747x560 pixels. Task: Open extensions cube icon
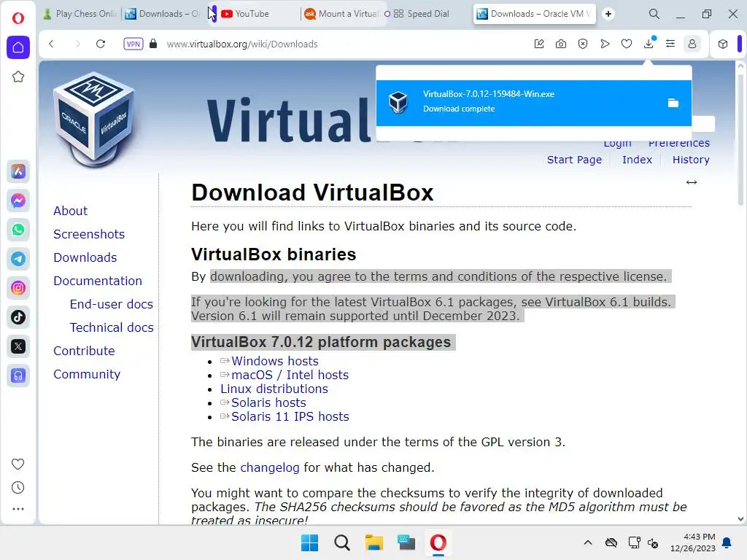[x=723, y=44]
